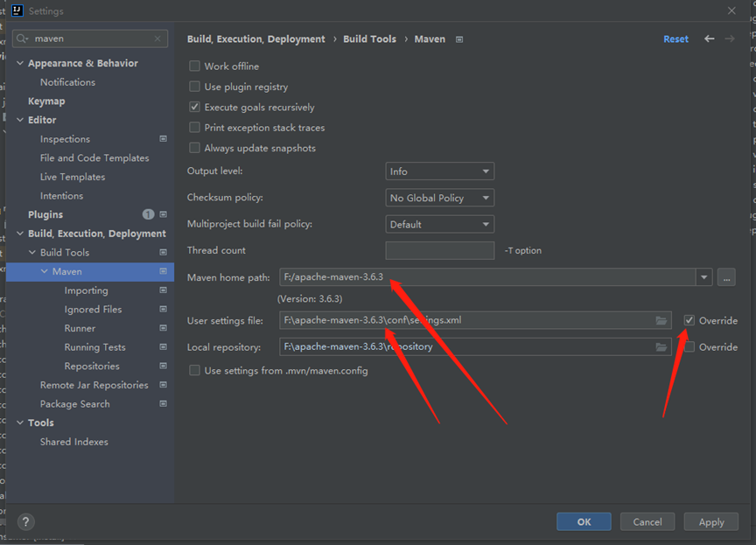
Task: Collapse the Tools section
Action: point(20,423)
